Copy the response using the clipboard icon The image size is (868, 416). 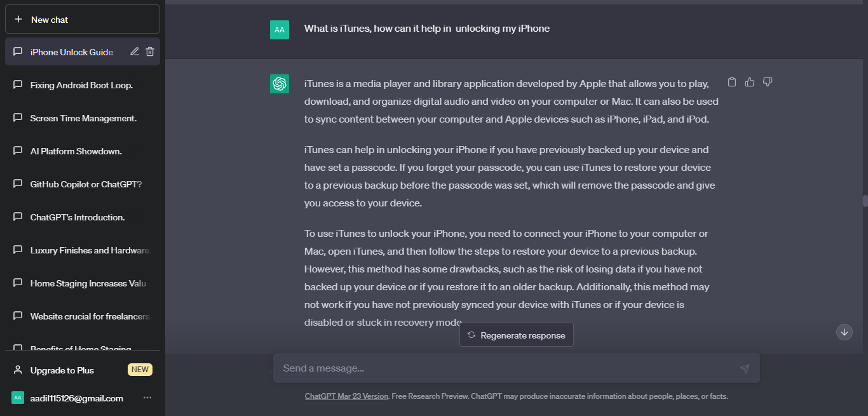[732, 82]
